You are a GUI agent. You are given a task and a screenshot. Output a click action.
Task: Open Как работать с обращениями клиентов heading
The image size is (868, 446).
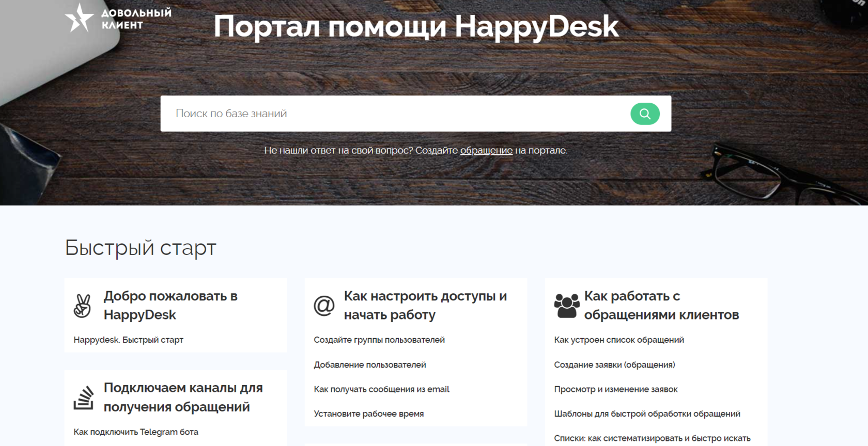click(x=661, y=305)
